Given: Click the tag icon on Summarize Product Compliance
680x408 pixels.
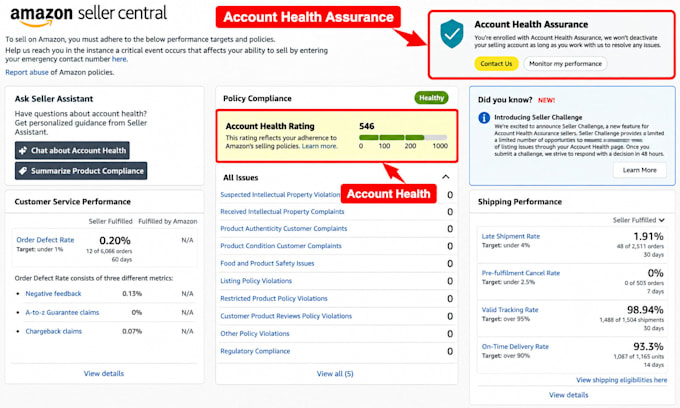Looking at the screenshot, I should point(23,171).
